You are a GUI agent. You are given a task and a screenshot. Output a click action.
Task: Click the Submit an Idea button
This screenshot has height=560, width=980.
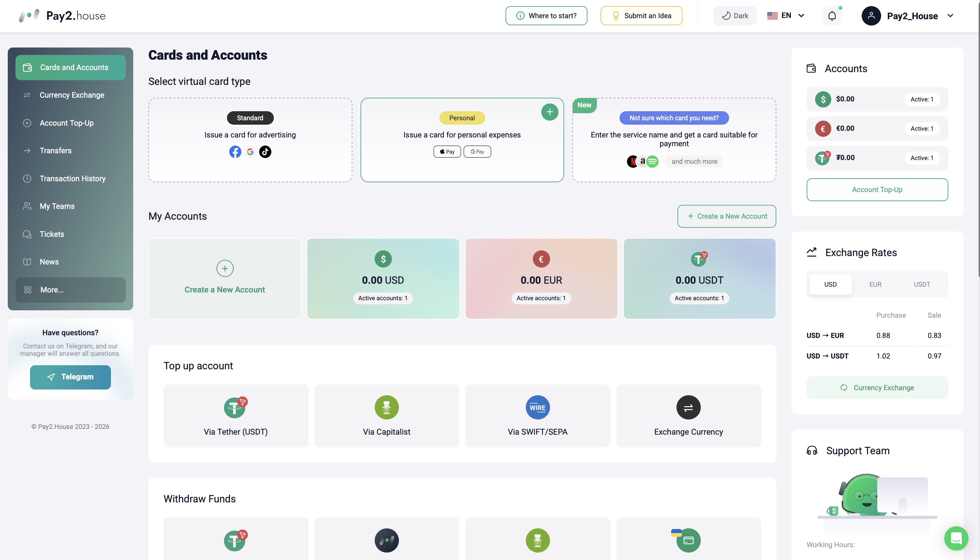pyautogui.click(x=641, y=16)
